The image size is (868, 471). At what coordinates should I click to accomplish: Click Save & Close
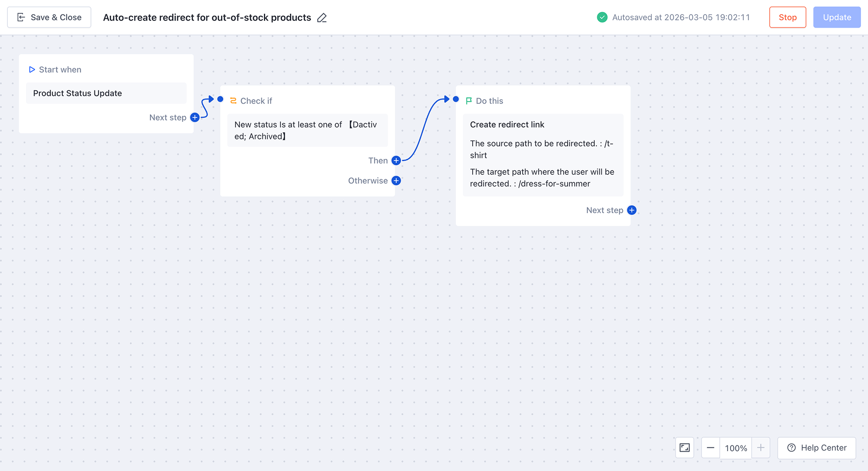click(x=50, y=17)
